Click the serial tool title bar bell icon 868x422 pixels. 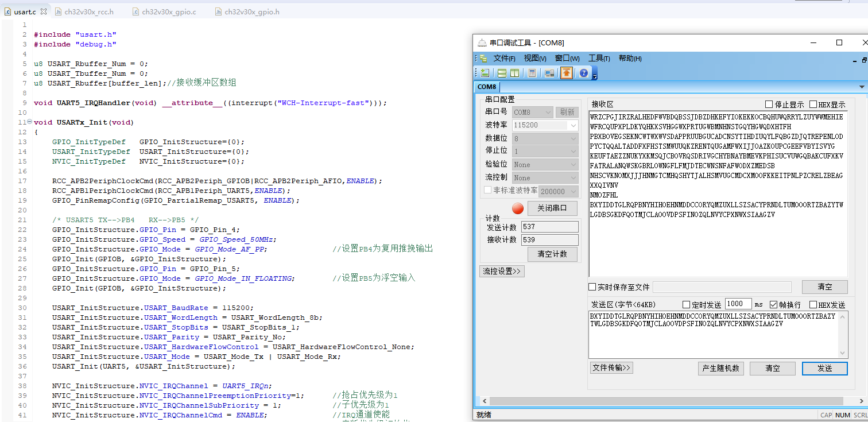pos(482,43)
